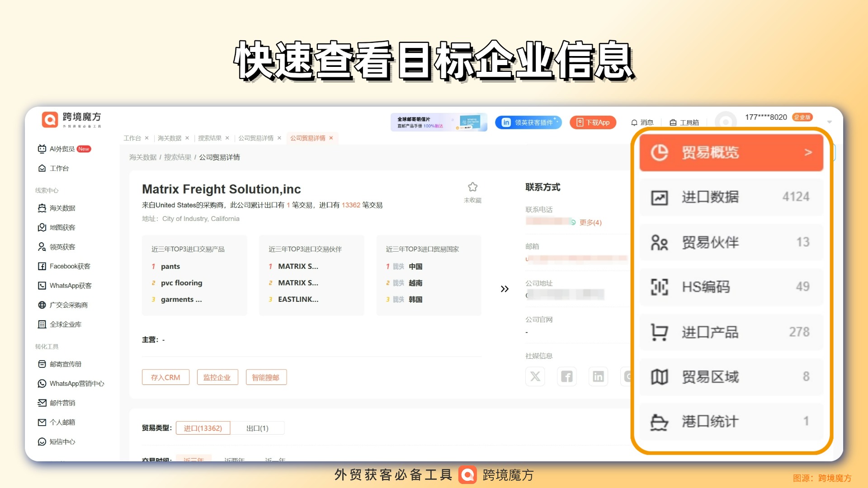868x488 pixels.
Task: Open 海关数据 in the sidebar
Action: coord(62,208)
